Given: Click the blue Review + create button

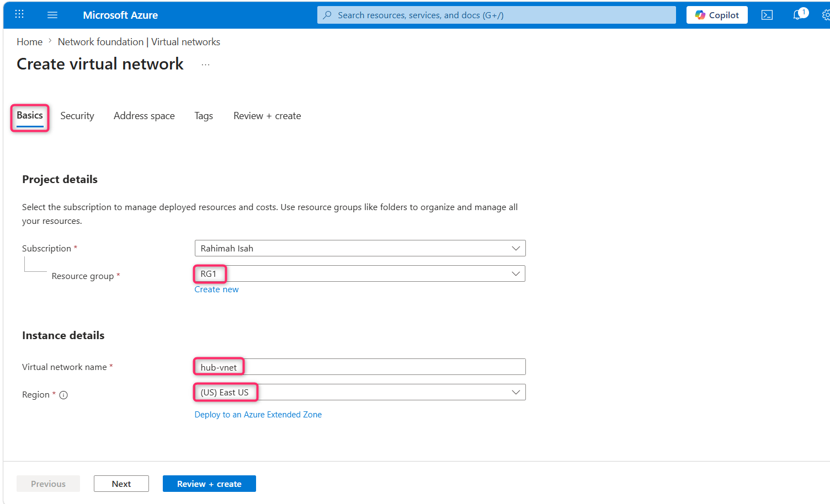Looking at the screenshot, I should click(209, 484).
